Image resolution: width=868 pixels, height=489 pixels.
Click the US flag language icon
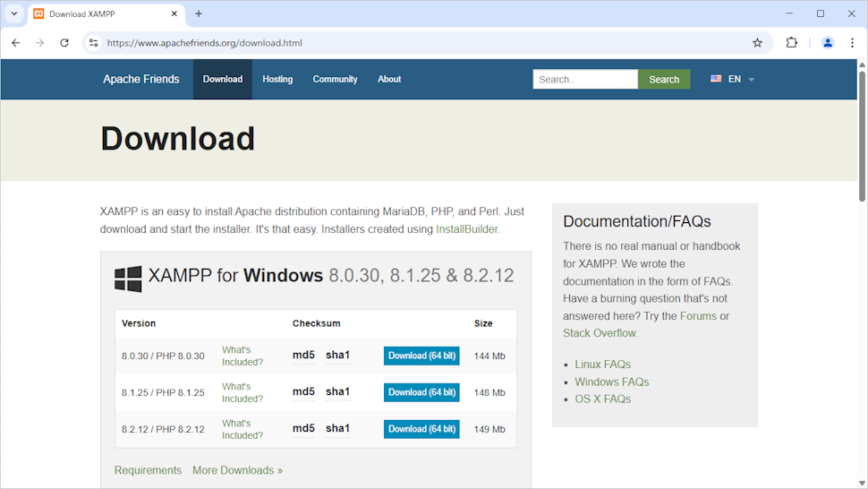tap(716, 79)
